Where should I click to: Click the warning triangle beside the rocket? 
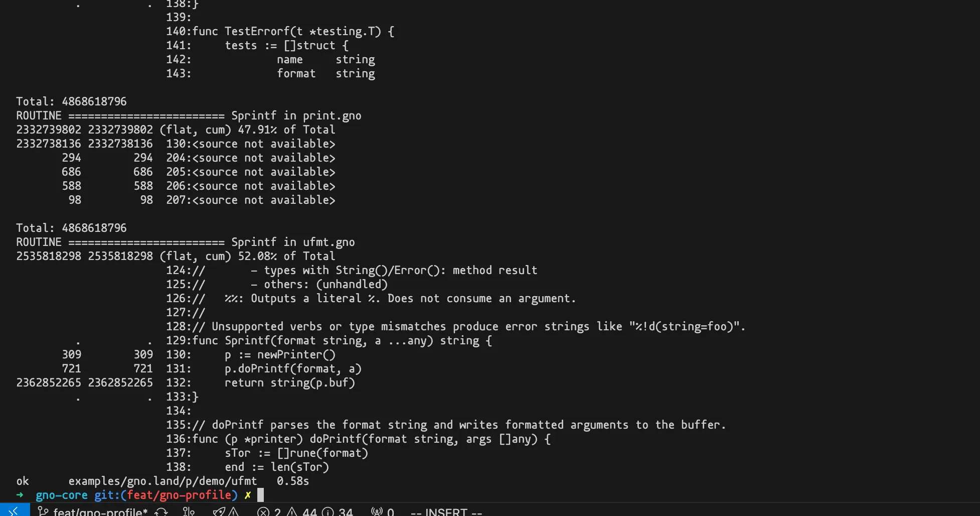coord(233,511)
